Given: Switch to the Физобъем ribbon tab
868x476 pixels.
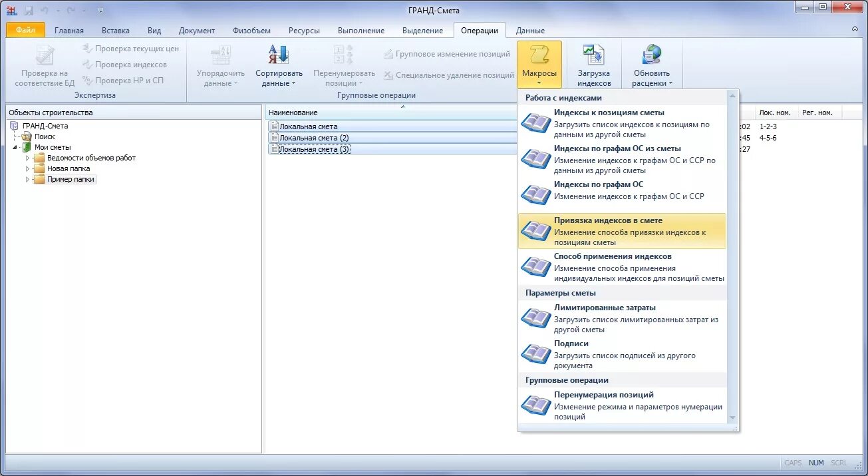Looking at the screenshot, I should [251, 31].
